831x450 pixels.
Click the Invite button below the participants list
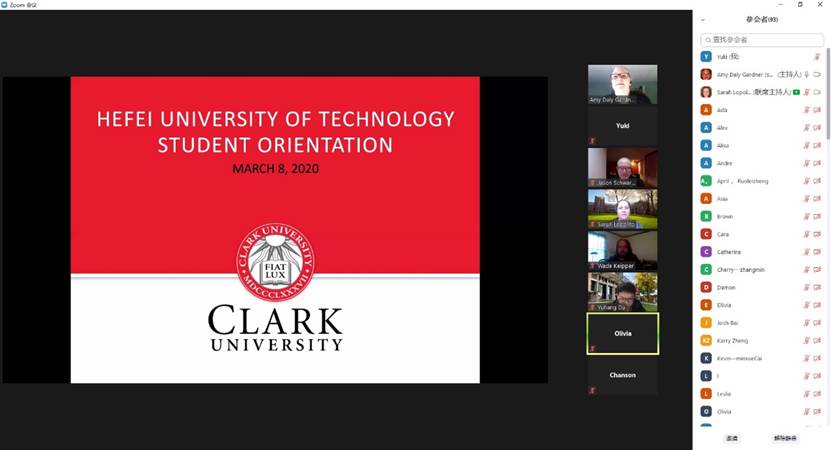(732, 438)
